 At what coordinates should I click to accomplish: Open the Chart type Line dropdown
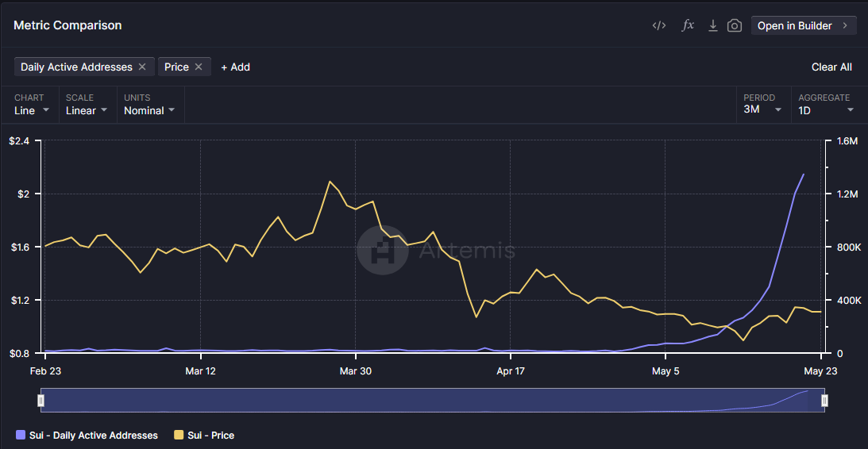[32, 105]
